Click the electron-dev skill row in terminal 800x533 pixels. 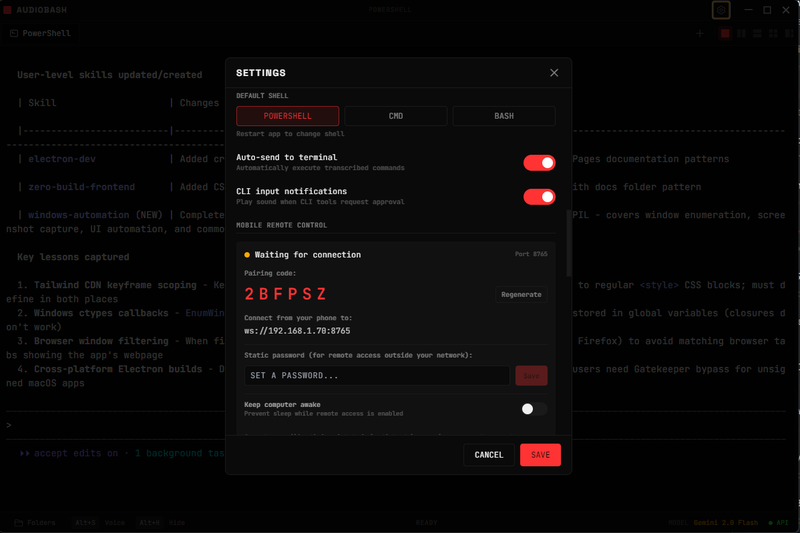(x=62, y=159)
